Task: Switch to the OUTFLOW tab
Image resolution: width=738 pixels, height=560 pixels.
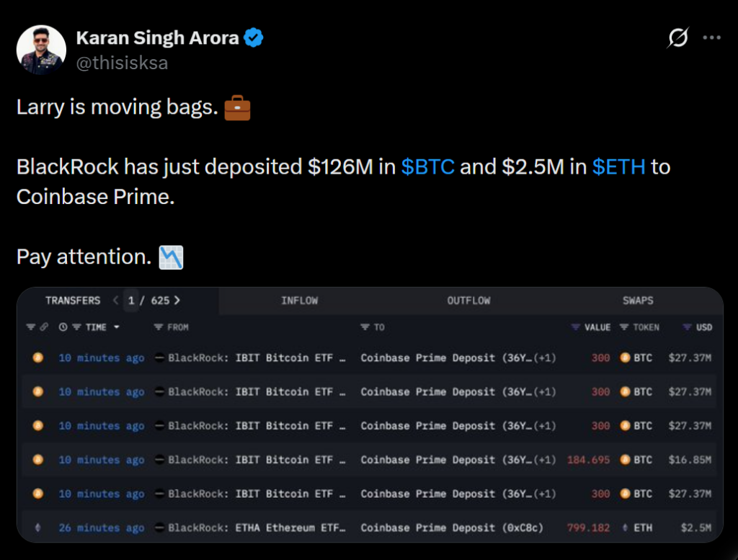Action: click(x=468, y=301)
